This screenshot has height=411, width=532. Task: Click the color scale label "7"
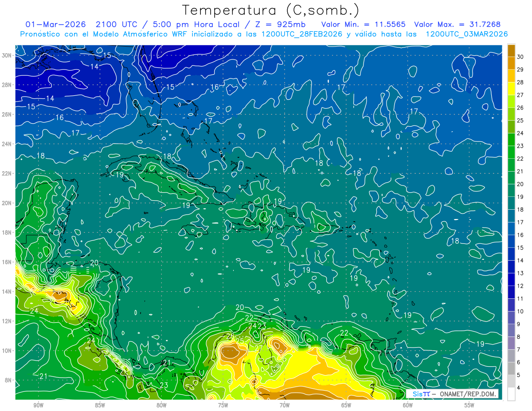[x=519, y=350]
